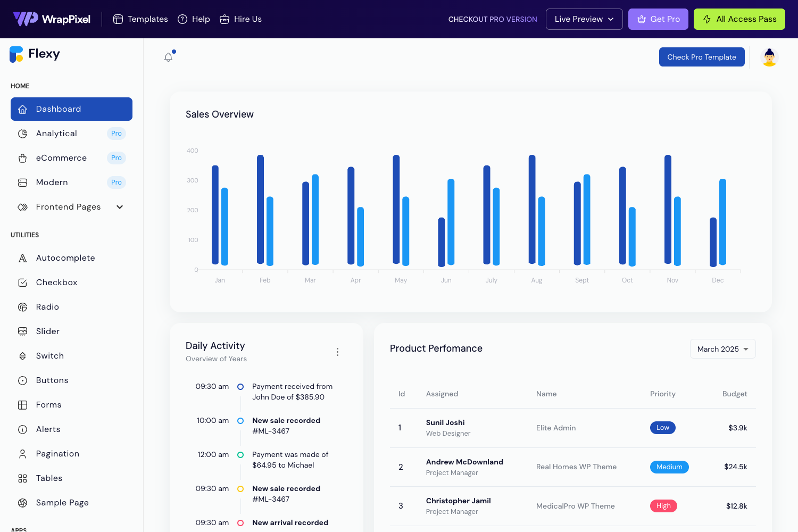798x532 pixels.
Task: Click the eCommerce shopping bag icon
Action: (x=22, y=158)
